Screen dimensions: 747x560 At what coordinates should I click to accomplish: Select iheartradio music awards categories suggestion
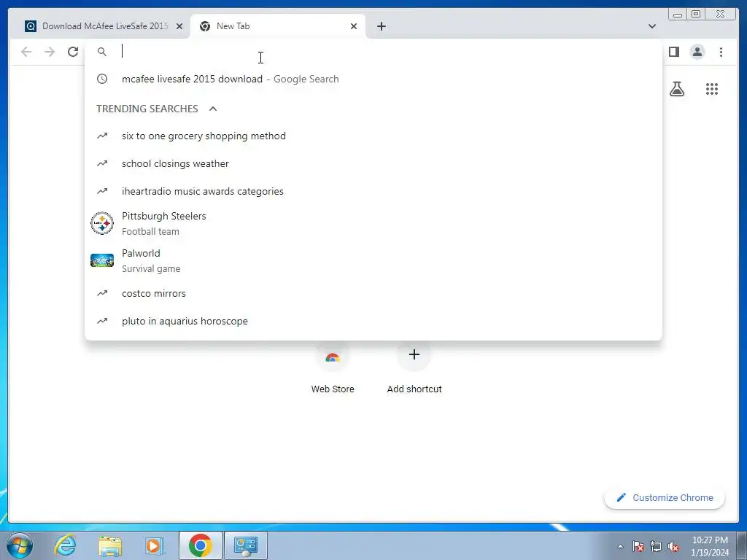(373, 192)
